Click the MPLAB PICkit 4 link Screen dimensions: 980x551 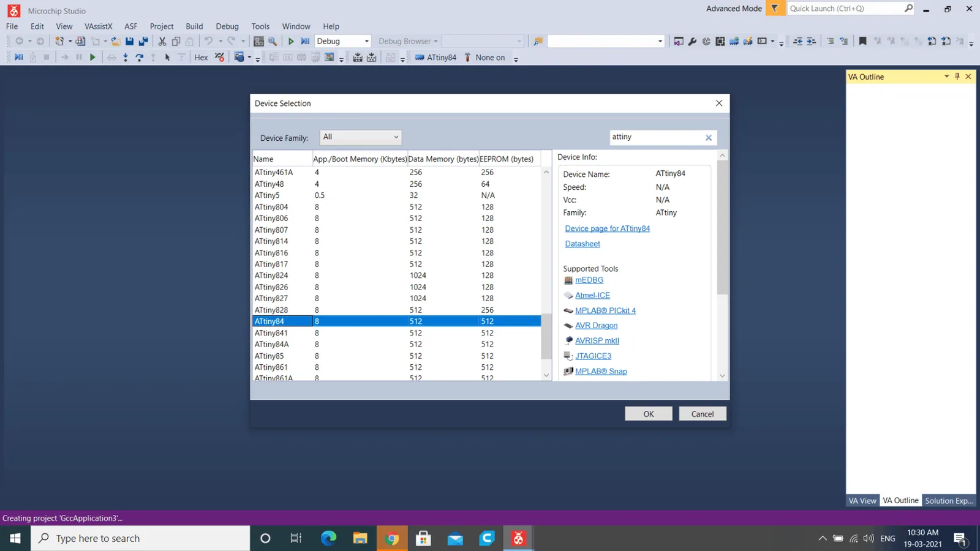tap(605, 310)
